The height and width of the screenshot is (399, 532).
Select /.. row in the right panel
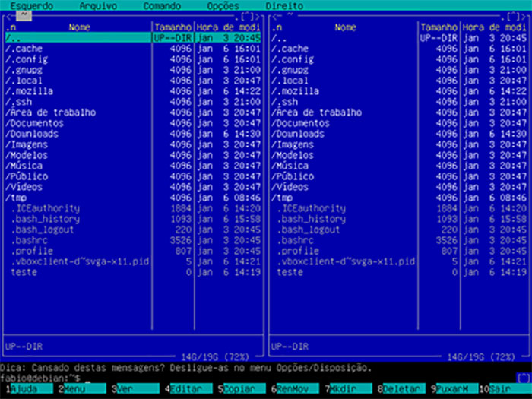[399, 38]
